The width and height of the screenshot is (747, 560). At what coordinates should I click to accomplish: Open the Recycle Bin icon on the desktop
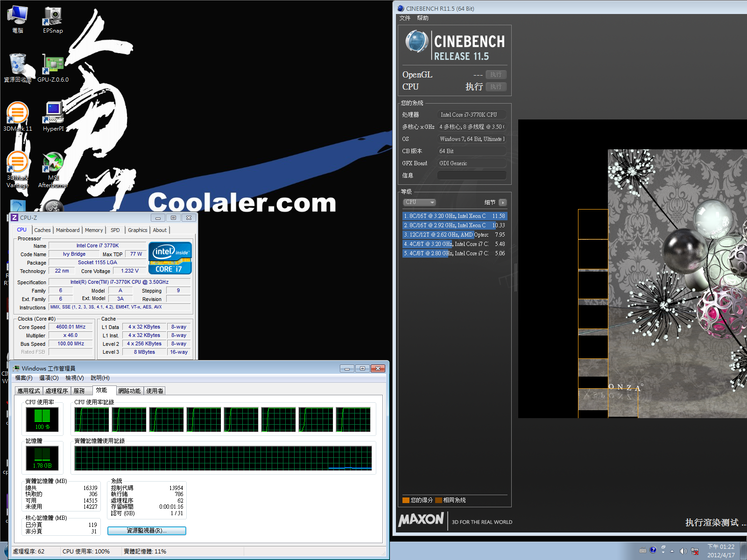tap(18, 68)
